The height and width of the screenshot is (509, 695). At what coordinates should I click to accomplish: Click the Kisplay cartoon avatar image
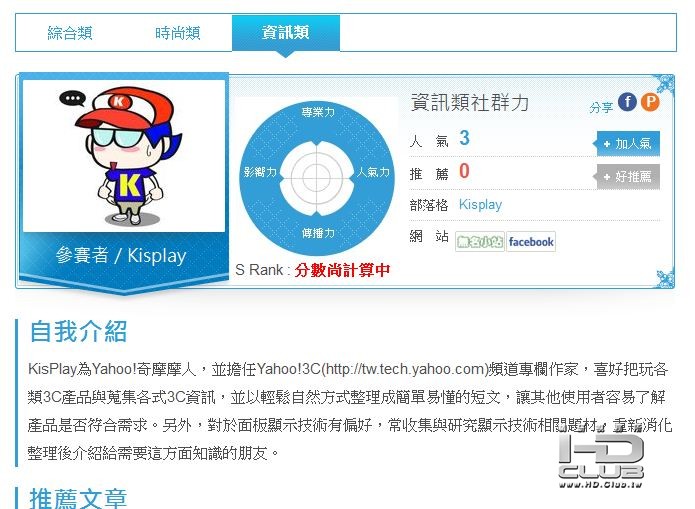coord(124,156)
